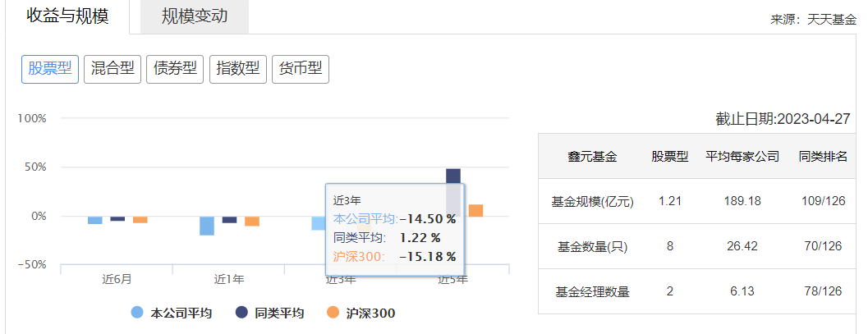Show 货币型 fund data
This screenshot has width=868, height=334.
(300, 69)
